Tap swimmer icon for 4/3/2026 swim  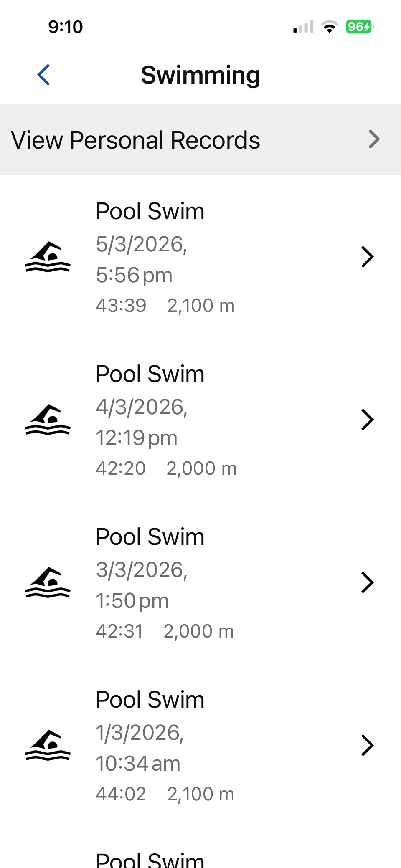48,420
